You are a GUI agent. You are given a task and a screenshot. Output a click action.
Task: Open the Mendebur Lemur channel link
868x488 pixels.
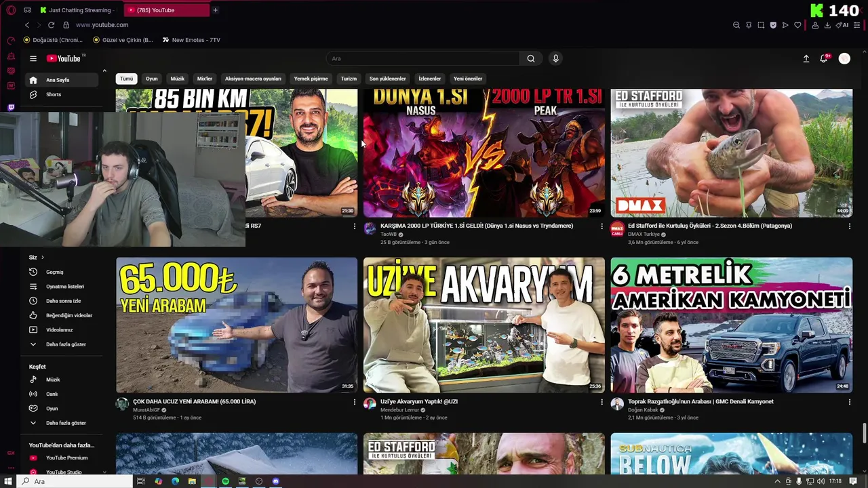(399, 410)
